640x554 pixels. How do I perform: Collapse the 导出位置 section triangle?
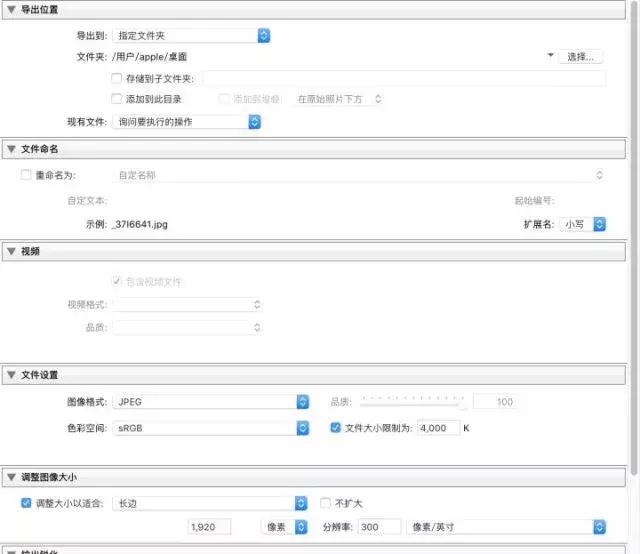[x=11, y=9]
